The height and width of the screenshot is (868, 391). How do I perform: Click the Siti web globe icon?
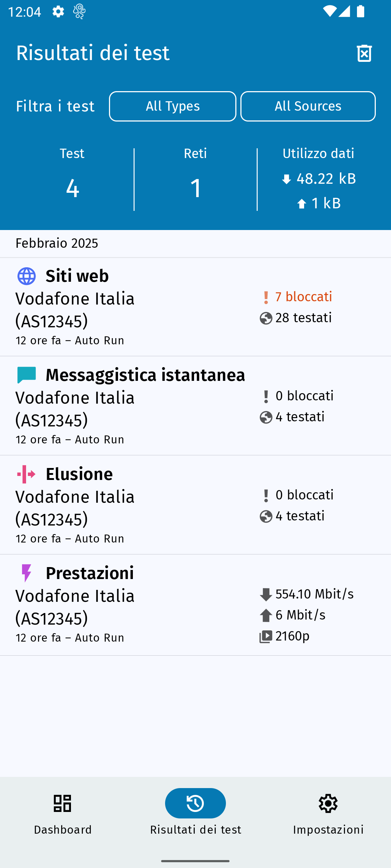(x=26, y=276)
